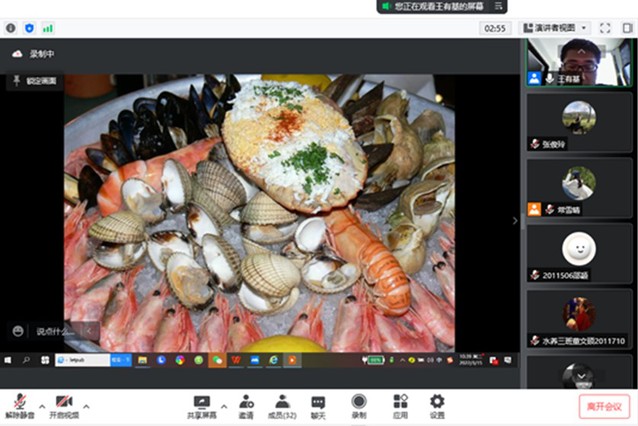Open the Chat (聊天) panel
Image resolution: width=638 pixels, height=426 pixels.
[318, 404]
